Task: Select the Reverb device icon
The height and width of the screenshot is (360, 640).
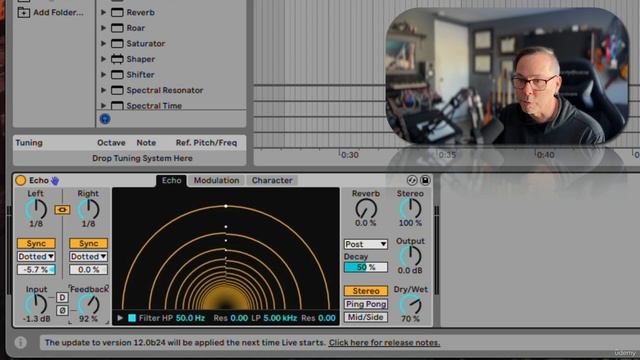Action: 117,13
